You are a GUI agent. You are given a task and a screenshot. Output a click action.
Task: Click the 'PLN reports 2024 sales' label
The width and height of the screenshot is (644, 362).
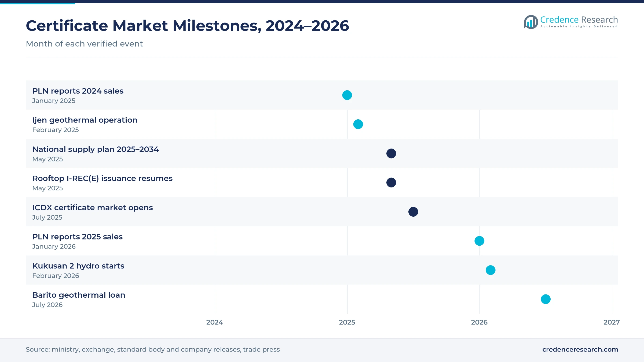tap(78, 91)
